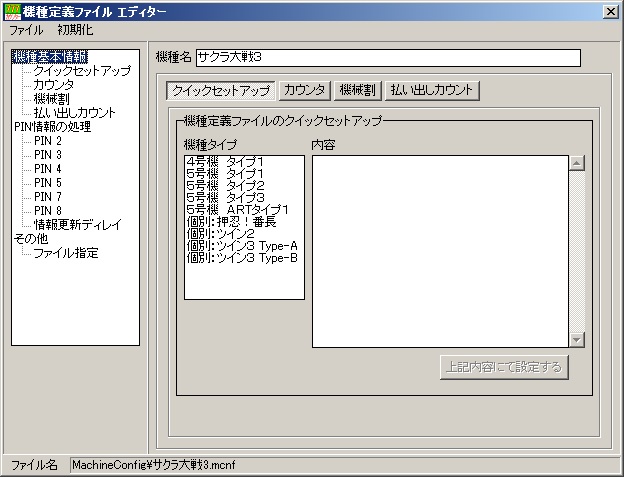Select PIN情報の処理 tree node
The height and width of the screenshot is (477, 624).
click(53, 127)
